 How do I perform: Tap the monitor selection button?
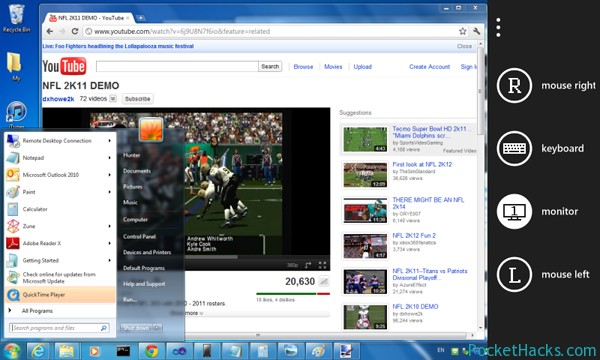point(514,211)
